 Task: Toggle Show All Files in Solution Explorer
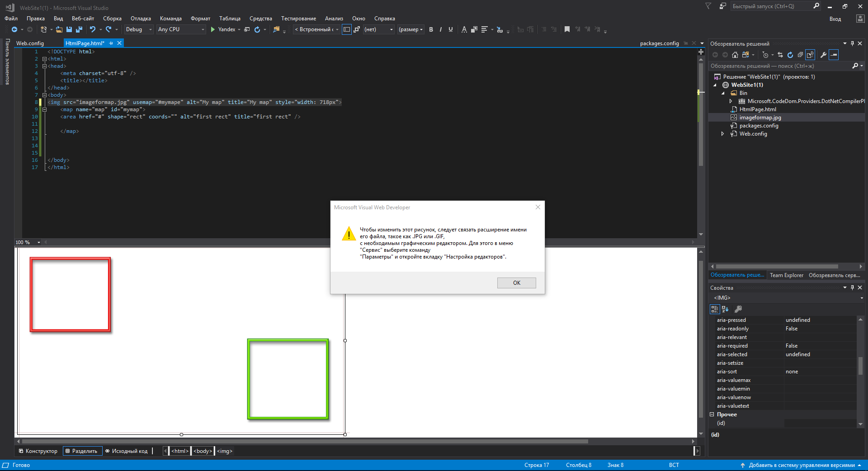(810, 55)
